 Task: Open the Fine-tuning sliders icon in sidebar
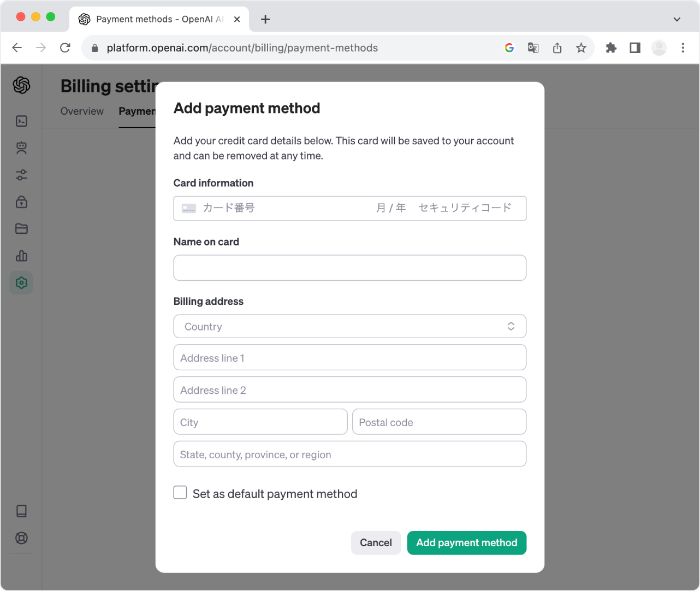(21, 175)
